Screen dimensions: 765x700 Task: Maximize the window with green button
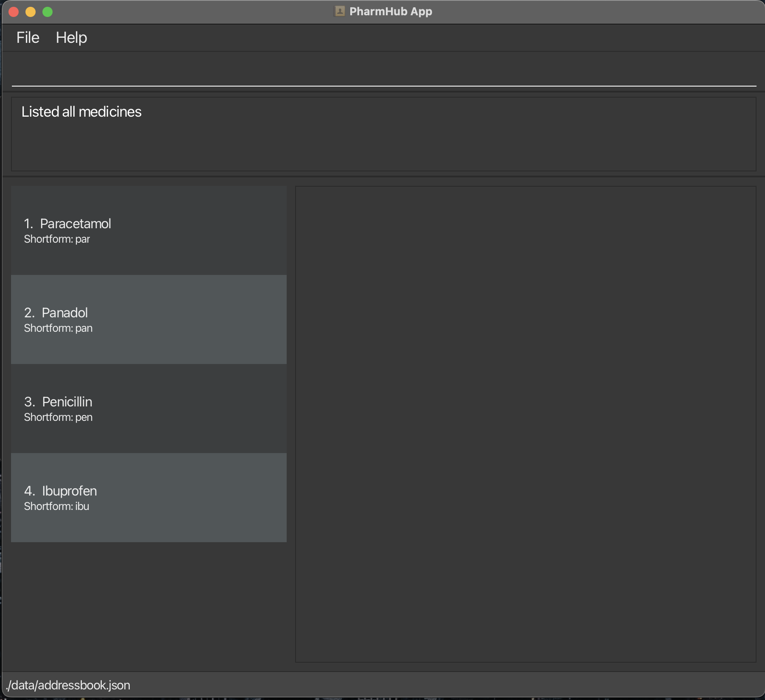47,12
